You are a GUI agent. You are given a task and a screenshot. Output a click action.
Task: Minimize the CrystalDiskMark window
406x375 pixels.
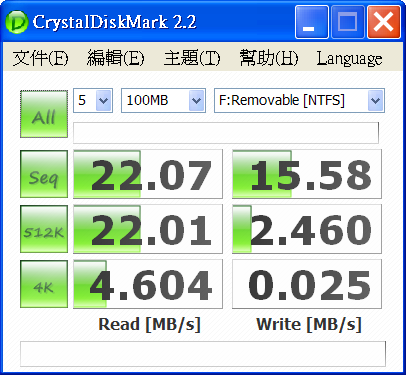pos(311,22)
